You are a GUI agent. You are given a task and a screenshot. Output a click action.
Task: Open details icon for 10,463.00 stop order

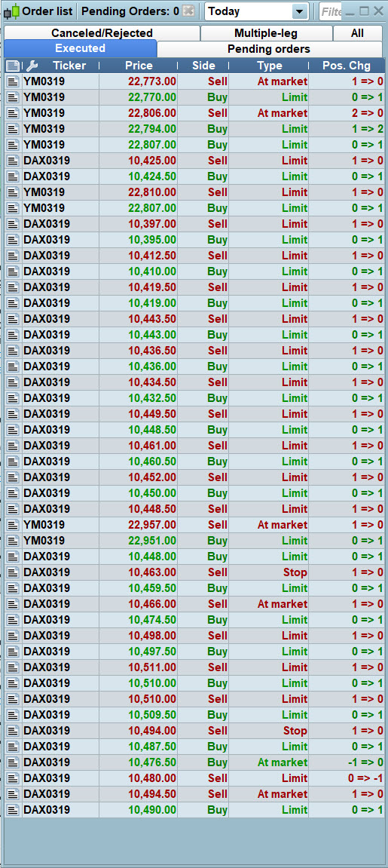[x=13, y=572]
